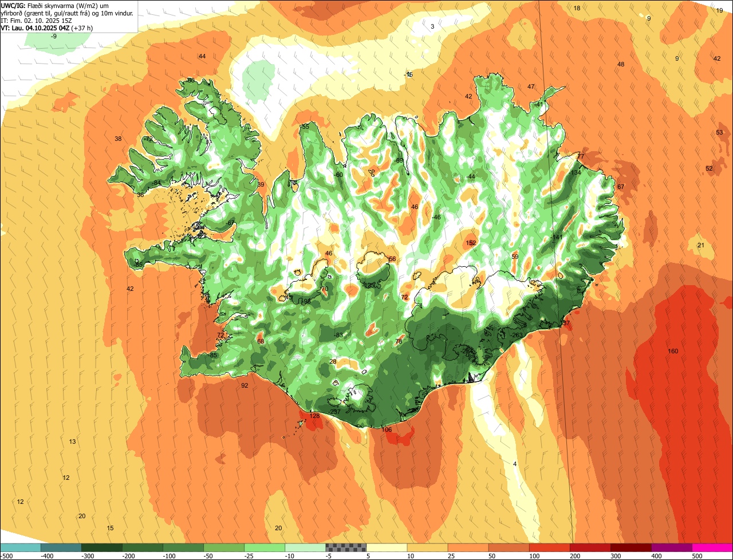This screenshot has height=560, width=733.
Task: Click the 53 value at the east edge
Action: coord(719,132)
